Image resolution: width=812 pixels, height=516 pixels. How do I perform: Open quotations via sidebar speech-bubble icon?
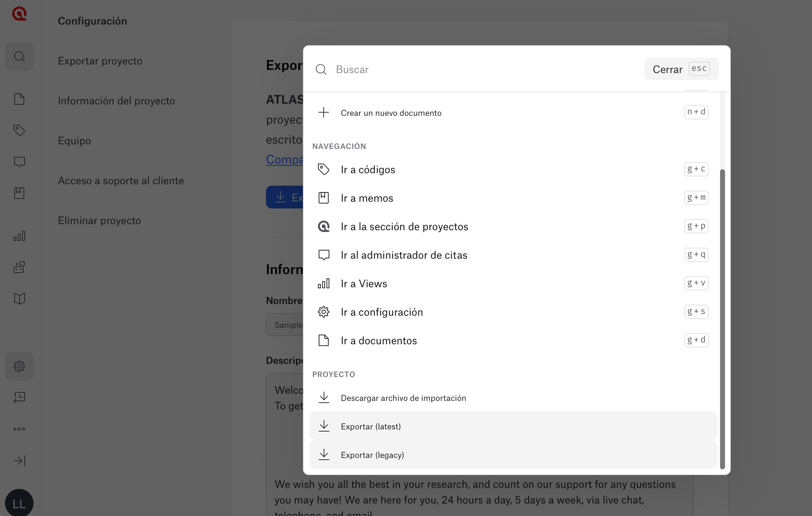tap(19, 162)
